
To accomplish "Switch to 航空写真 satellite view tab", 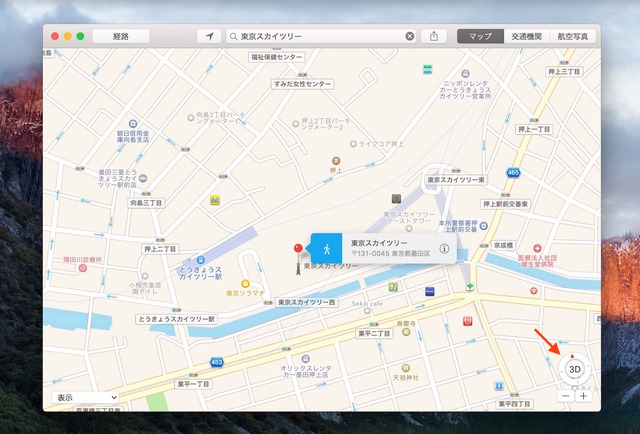I will (x=573, y=36).
